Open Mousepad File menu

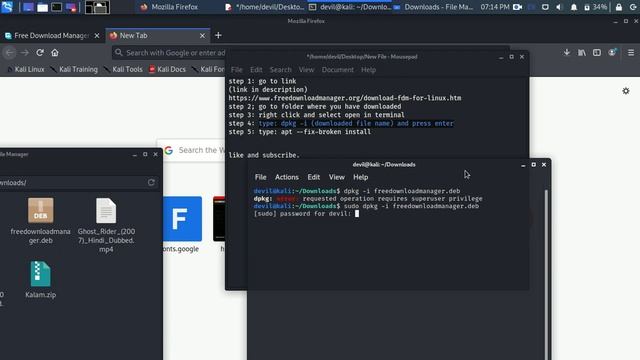[x=237, y=70]
